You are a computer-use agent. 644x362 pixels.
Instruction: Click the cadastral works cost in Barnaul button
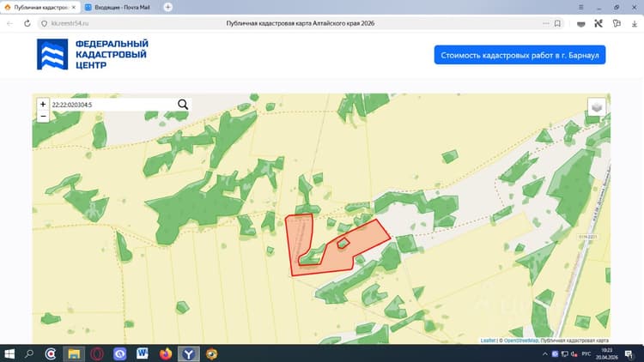519,55
